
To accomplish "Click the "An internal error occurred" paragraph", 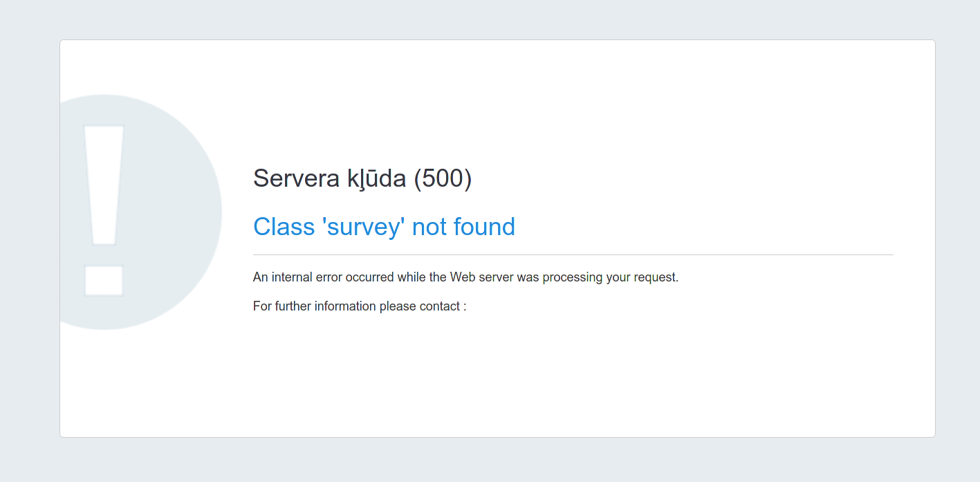I will (x=465, y=277).
